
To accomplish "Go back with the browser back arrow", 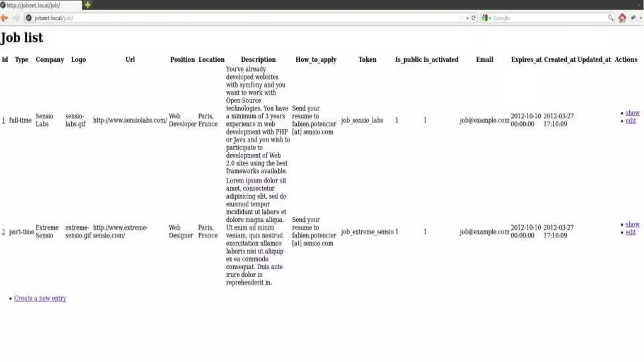I will point(4,18).
